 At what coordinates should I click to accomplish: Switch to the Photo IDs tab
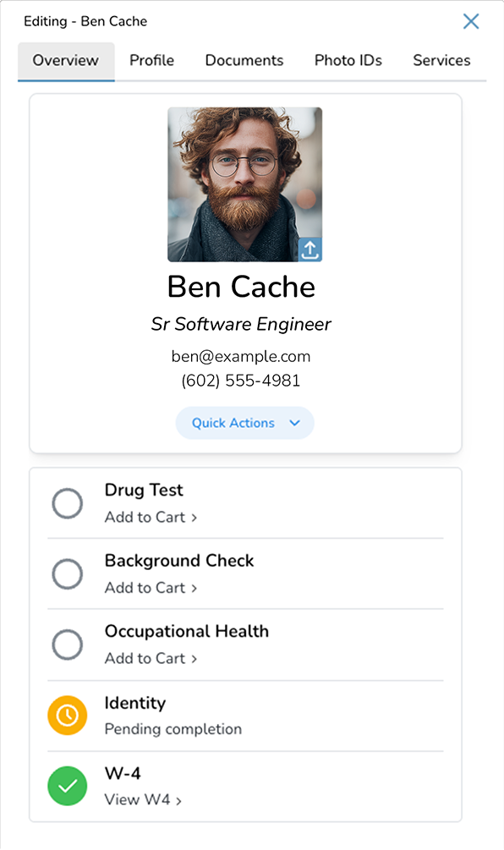348,60
